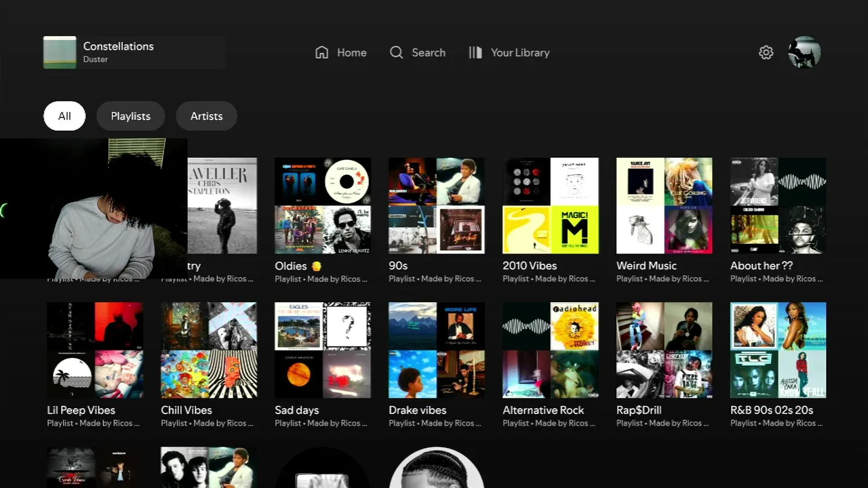
Task: Open the Oldies playlist cover
Action: (323, 205)
